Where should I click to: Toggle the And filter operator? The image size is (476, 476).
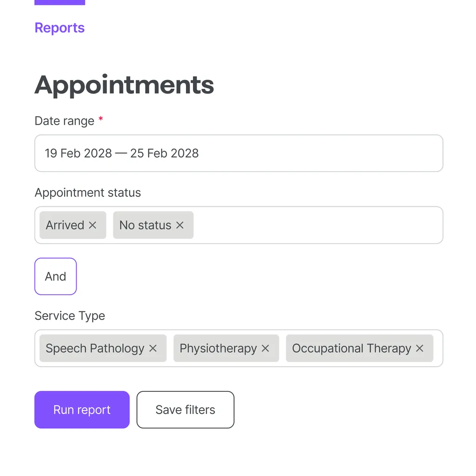[x=55, y=277]
